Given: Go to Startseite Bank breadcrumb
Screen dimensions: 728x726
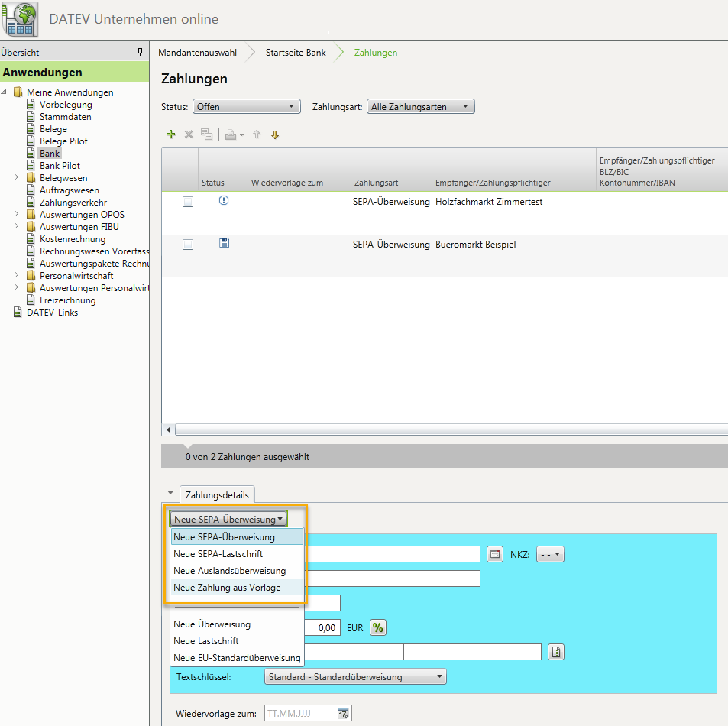Looking at the screenshot, I should 296,53.
